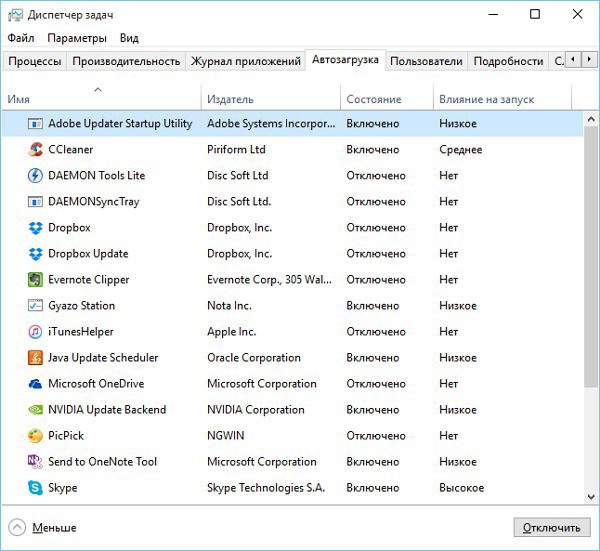
Task: Click the NVIDIA Update Backend icon
Action: click(x=35, y=410)
